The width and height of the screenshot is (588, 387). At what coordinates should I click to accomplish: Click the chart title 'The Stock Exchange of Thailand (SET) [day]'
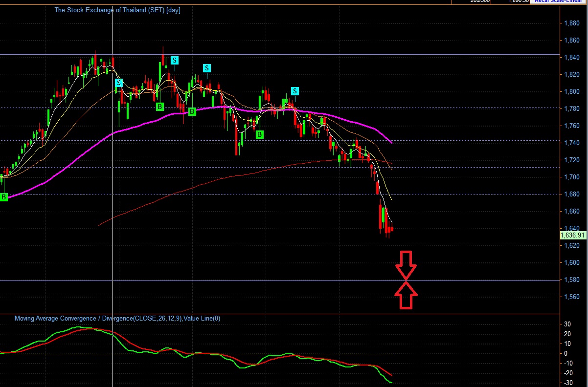(x=117, y=10)
